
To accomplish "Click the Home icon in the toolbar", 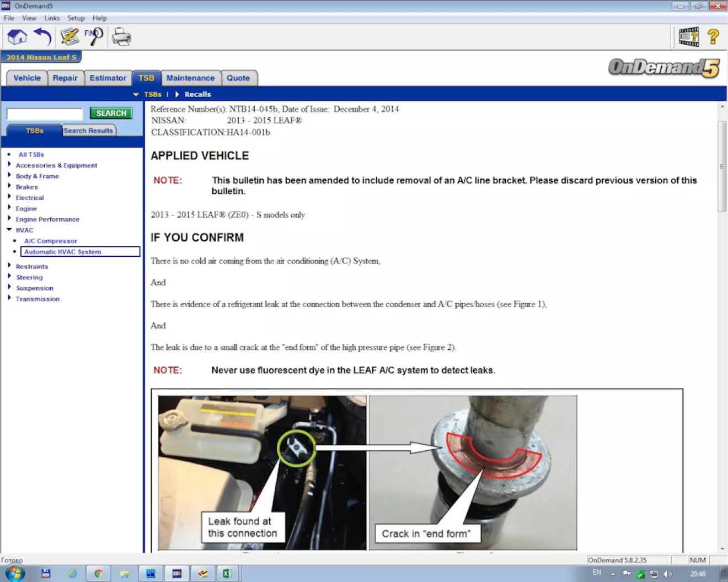I will tap(17, 37).
